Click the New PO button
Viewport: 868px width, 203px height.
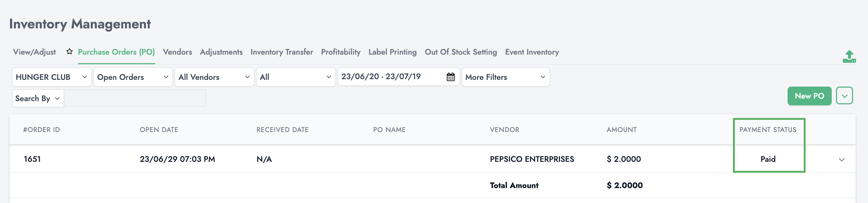[809, 96]
